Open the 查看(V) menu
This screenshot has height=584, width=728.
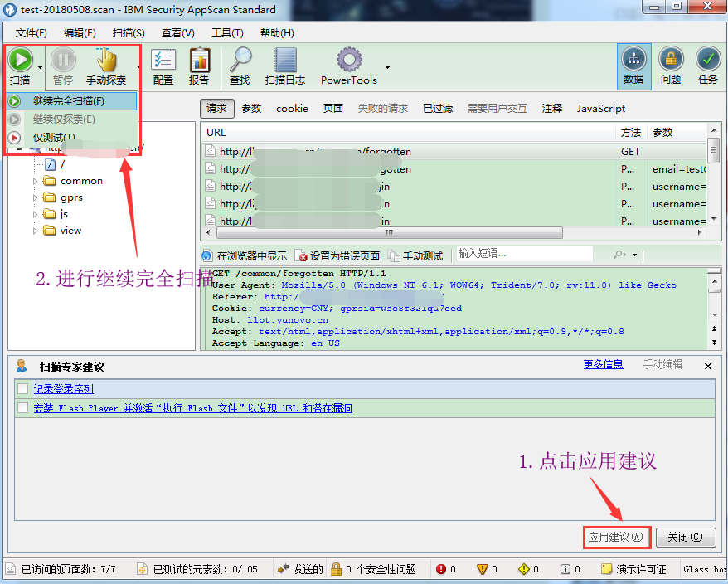177,33
